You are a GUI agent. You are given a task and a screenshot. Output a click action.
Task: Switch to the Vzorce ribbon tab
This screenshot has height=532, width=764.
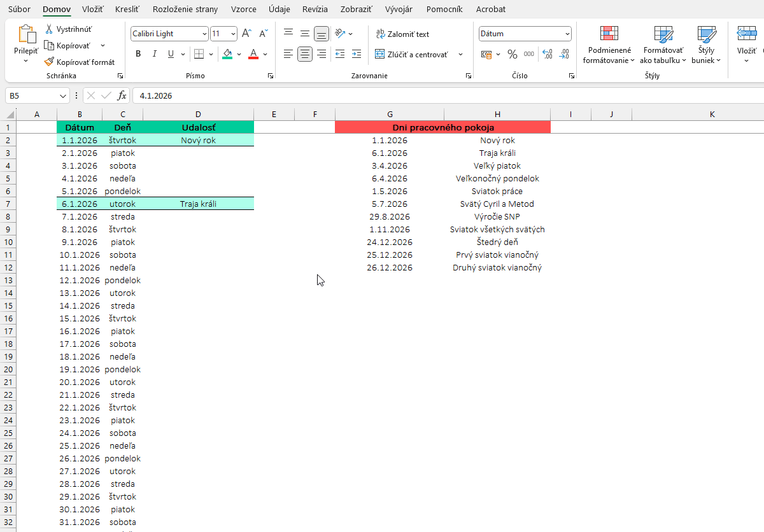coord(243,10)
